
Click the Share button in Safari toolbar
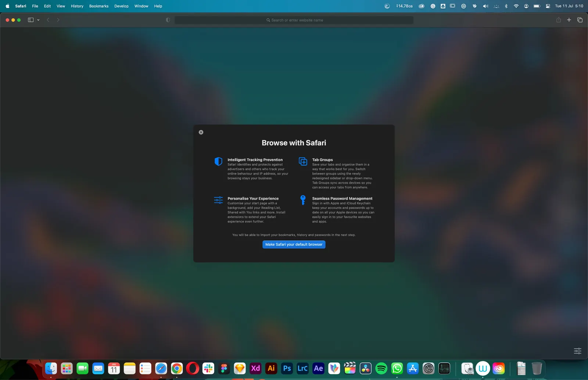(x=559, y=20)
